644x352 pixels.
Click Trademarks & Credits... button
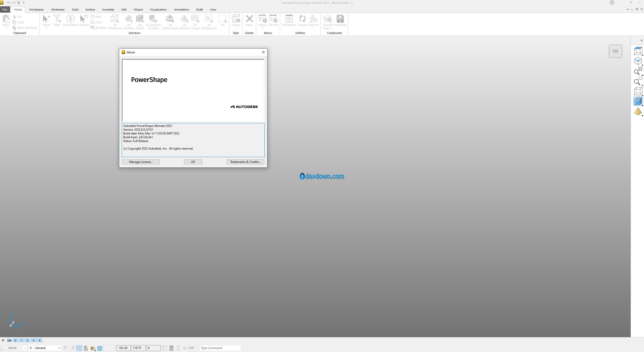pos(246,162)
